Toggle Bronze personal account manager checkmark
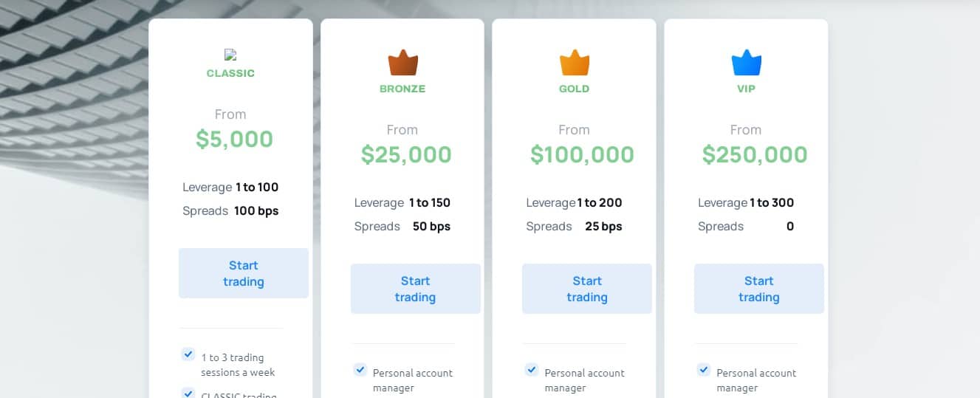980x398 pixels. pyautogui.click(x=360, y=369)
